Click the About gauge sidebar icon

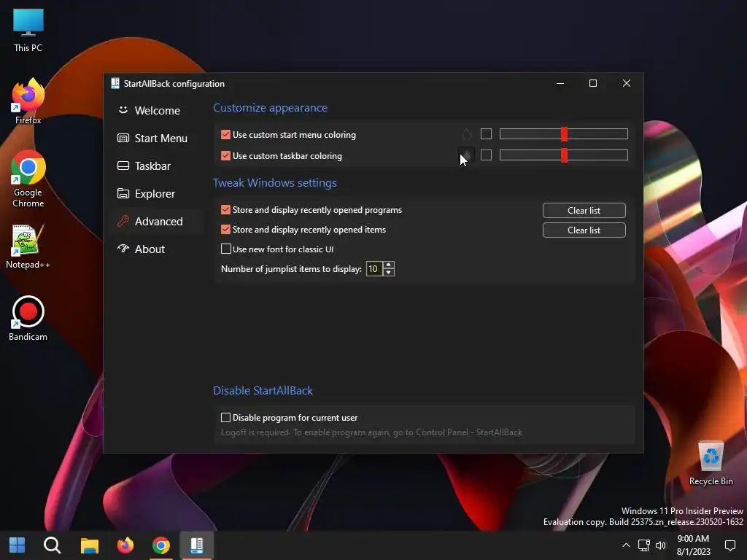click(123, 249)
